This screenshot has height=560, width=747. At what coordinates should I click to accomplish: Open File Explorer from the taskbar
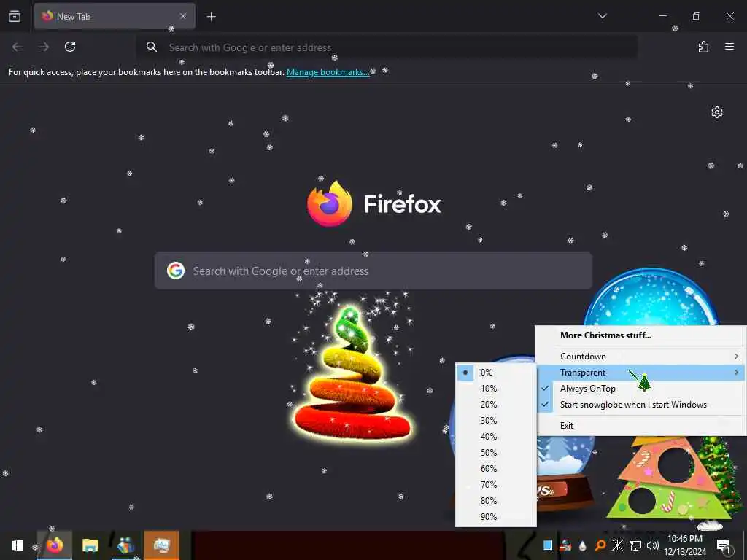tap(90, 545)
